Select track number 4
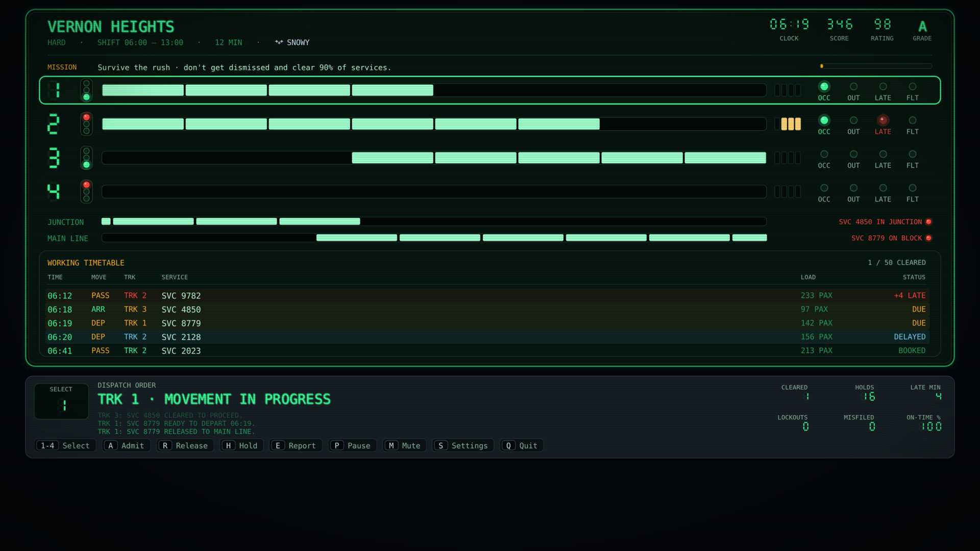The width and height of the screenshot is (980, 551). pyautogui.click(x=54, y=192)
